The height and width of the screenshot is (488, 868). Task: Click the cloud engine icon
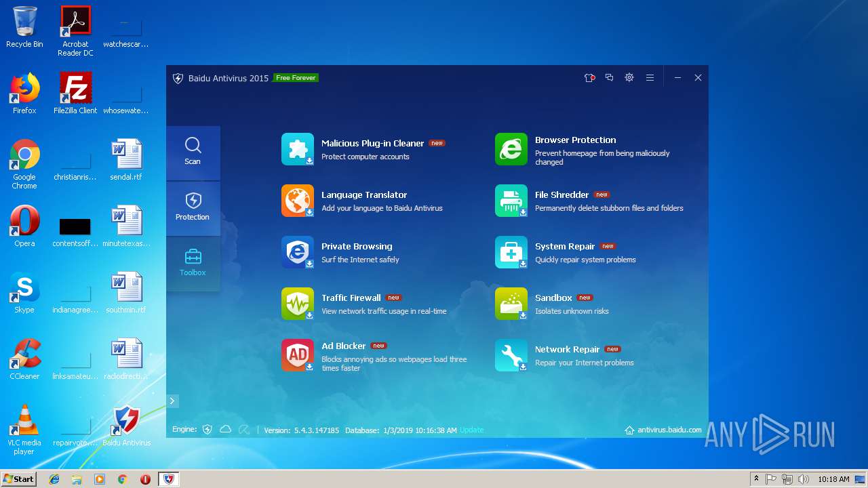coord(226,430)
